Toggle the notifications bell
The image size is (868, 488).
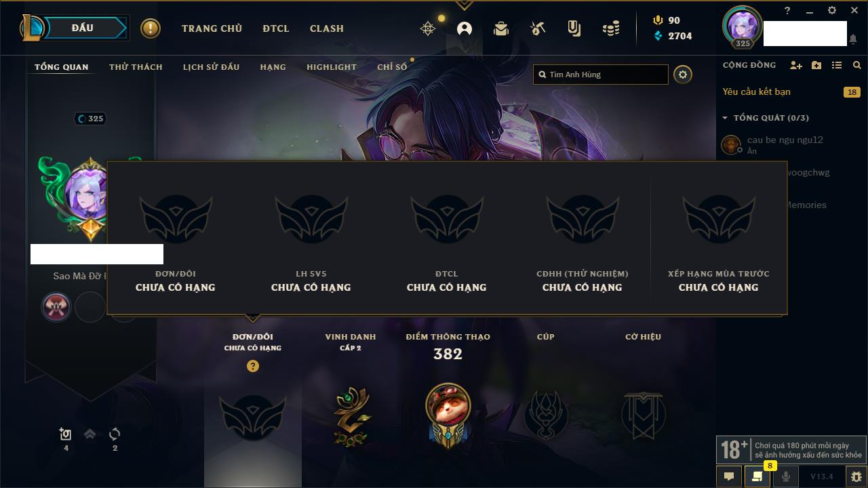[x=852, y=39]
